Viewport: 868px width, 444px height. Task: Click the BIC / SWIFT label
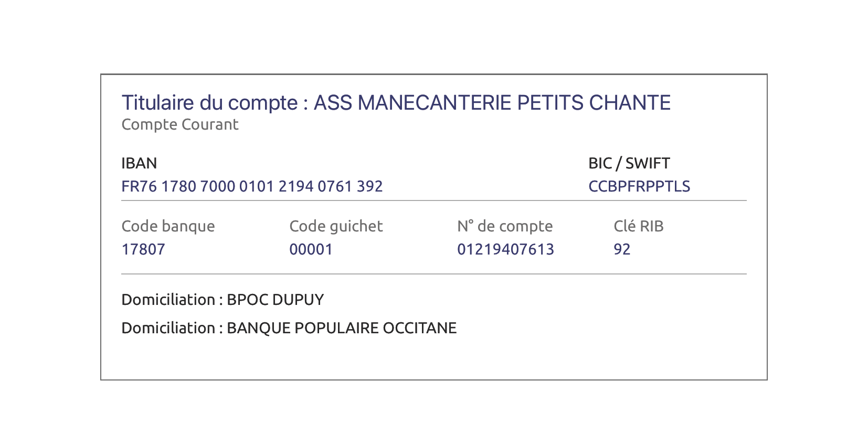click(629, 163)
